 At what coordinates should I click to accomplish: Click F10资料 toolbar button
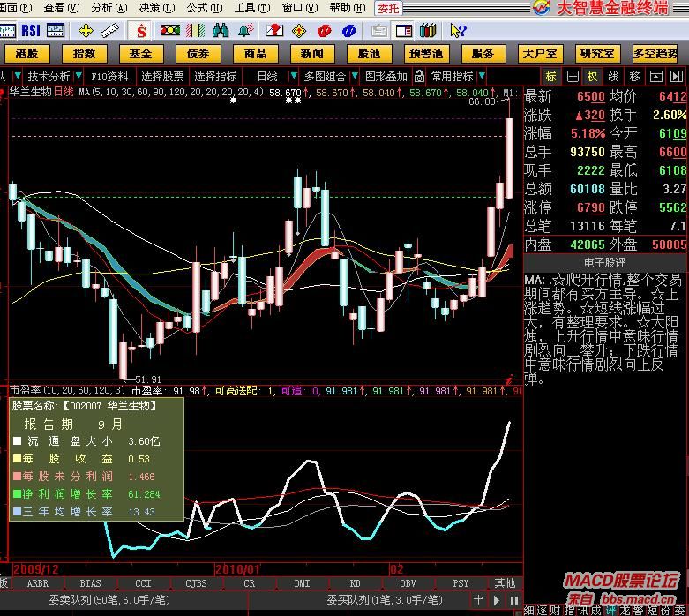coord(110,77)
